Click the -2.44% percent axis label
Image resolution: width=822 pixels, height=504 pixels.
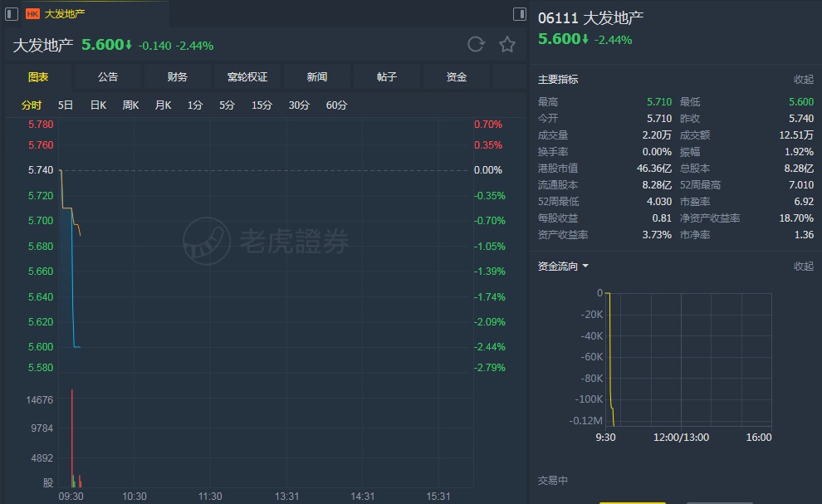(x=490, y=347)
